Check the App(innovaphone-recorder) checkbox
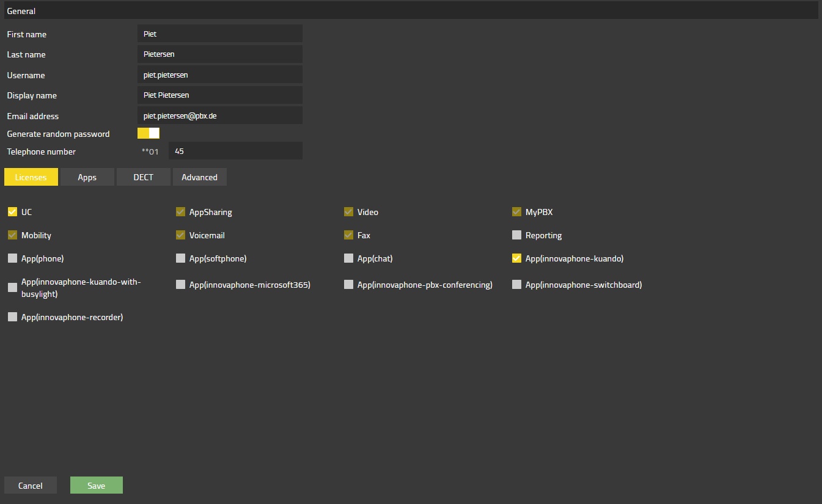This screenshot has width=822, height=504. tap(12, 317)
